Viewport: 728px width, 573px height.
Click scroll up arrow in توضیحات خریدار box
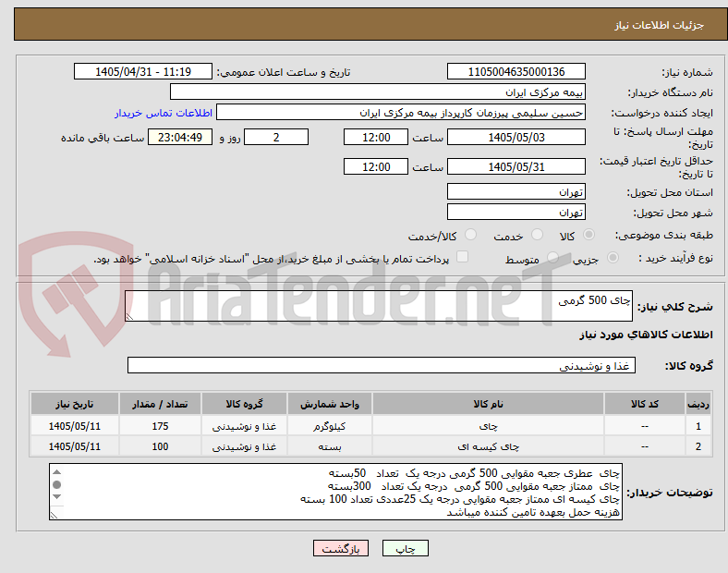(56, 472)
